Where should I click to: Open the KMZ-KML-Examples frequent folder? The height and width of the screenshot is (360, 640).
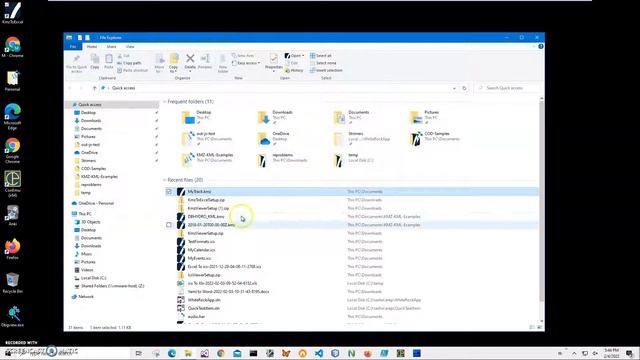208,160
